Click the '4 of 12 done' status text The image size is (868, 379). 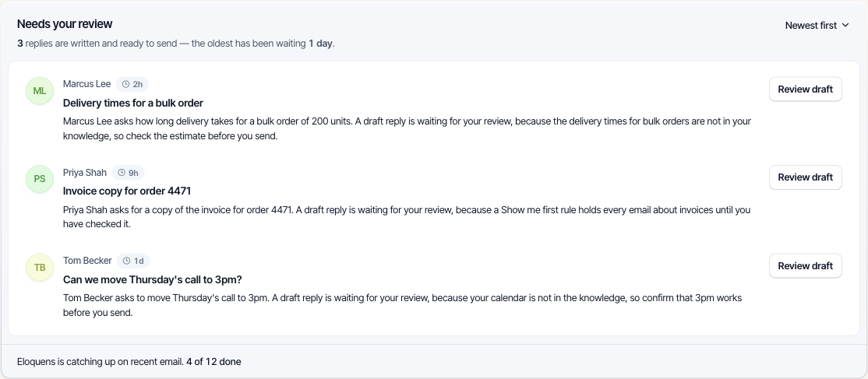[213, 363]
